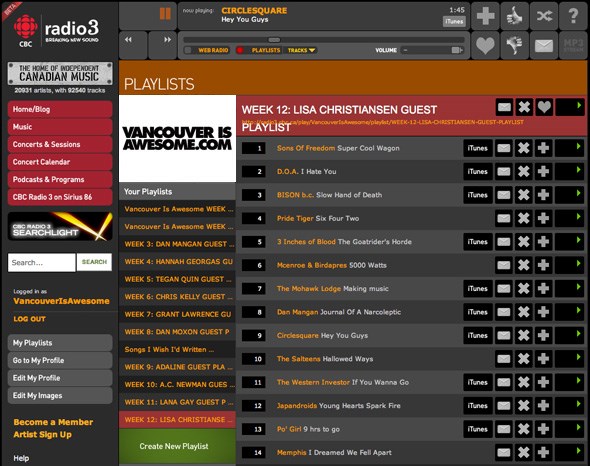Play the Week 12 playlist header arrow
Image resolution: width=590 pixels, height=466 pixels.
[x=570, y=107]
